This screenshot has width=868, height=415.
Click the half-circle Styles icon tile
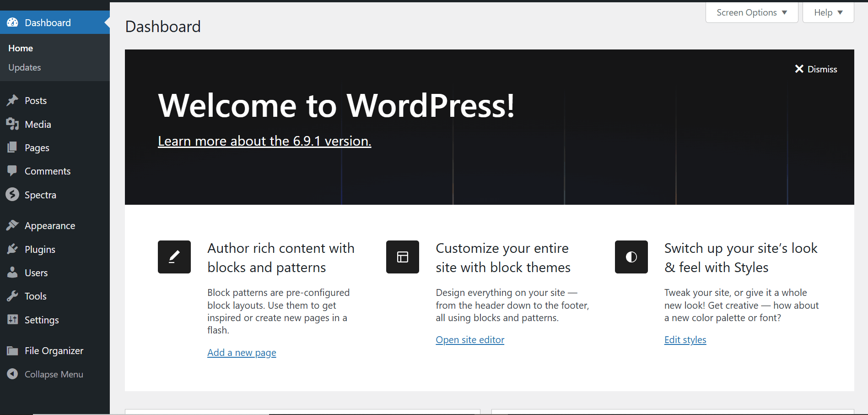coord(631,257)
